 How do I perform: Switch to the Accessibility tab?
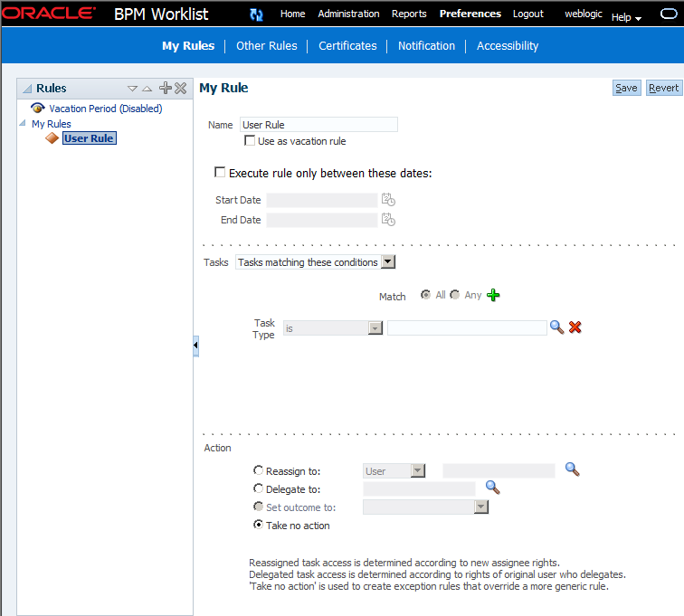click(508, 46)
